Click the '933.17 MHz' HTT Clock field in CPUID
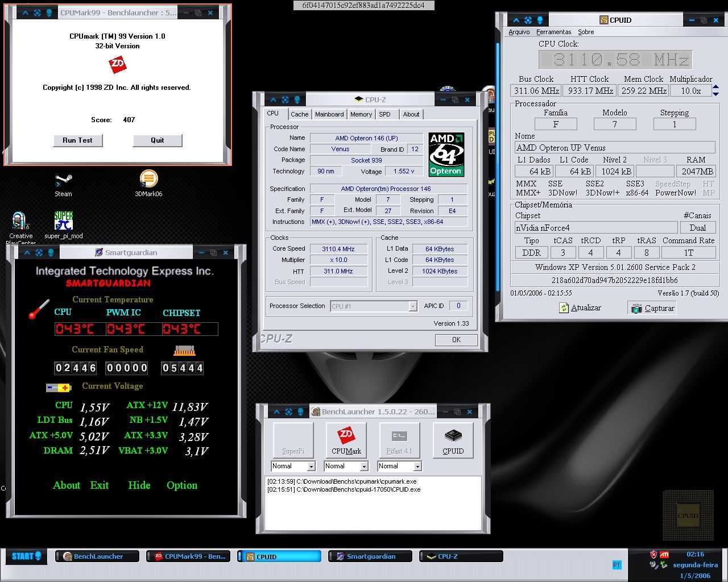 590,90
